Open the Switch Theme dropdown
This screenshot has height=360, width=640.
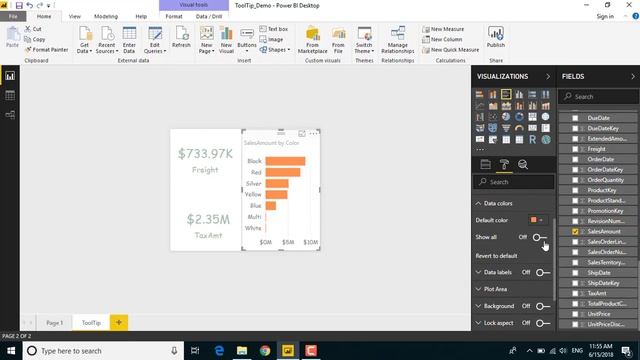[364, 40]
